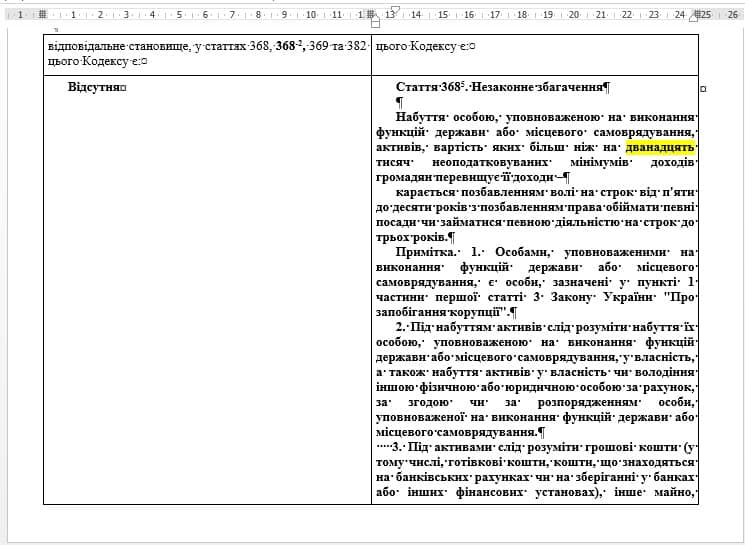Click the first line indent marker on ruler
Screen dimensions: 745x545
click(x=394, y=9)
